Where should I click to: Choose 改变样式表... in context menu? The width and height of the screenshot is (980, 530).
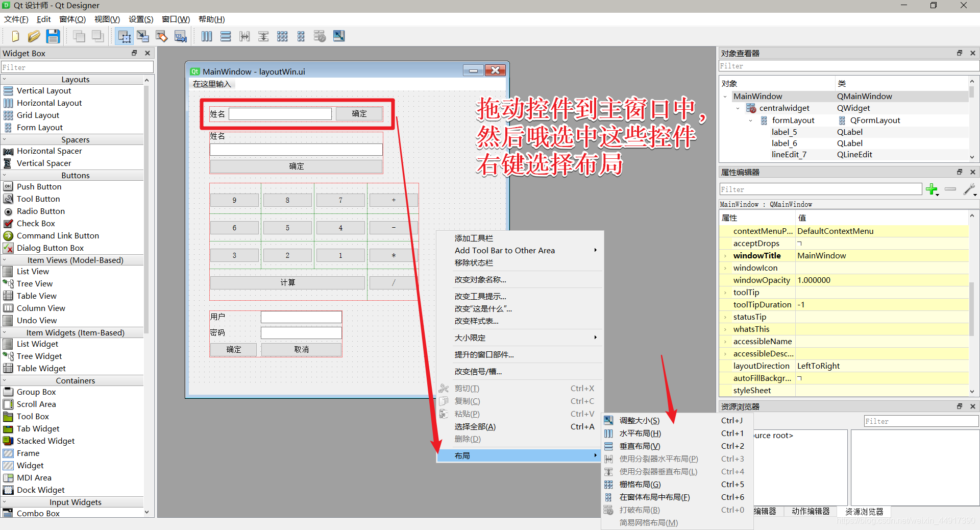[x=520, y=321]
